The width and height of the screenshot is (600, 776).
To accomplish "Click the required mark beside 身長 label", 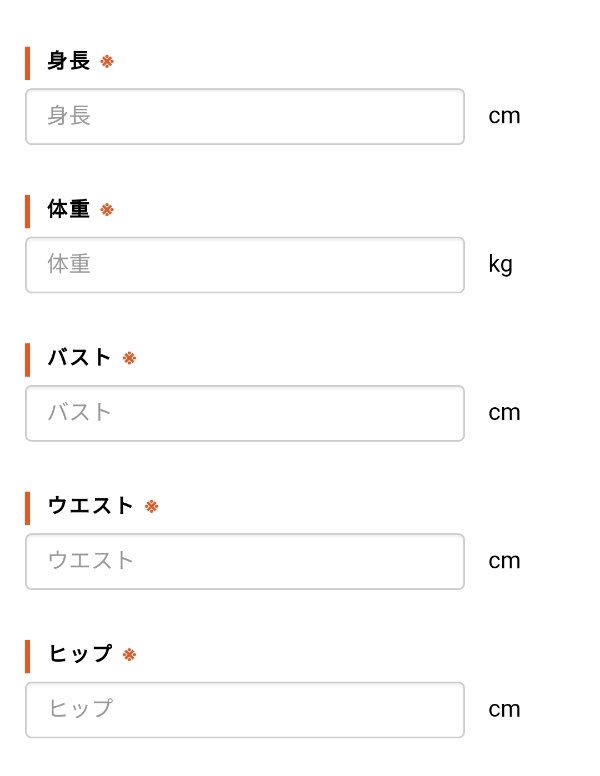I will coord(107,62).
